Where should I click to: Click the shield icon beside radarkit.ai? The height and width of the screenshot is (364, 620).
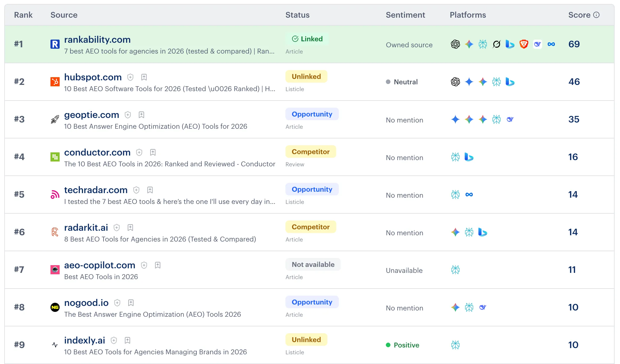[x=117, y=228]
